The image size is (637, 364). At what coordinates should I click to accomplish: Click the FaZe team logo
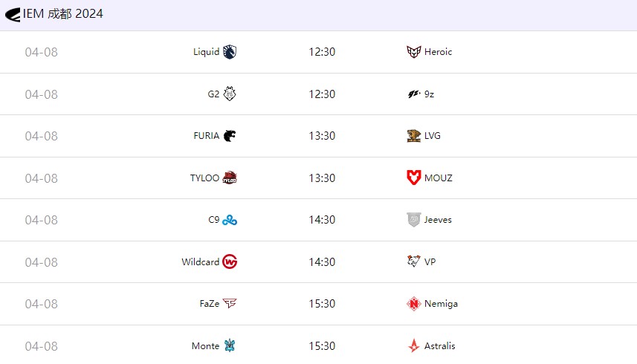230,304
